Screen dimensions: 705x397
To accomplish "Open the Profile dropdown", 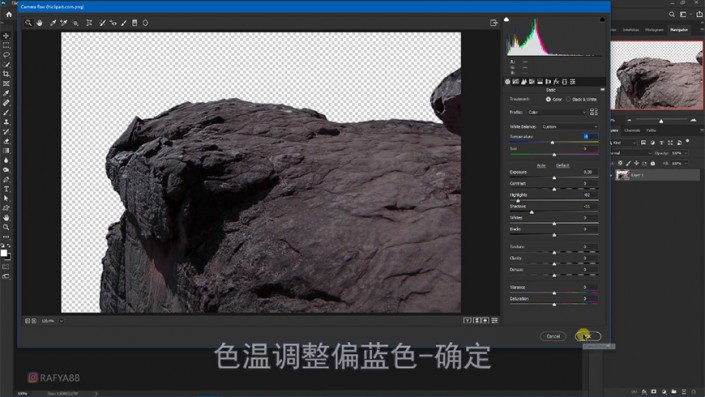I will point(557,112).
